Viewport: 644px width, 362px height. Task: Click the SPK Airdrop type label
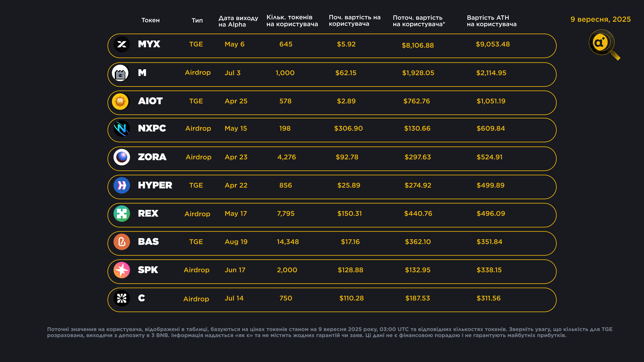point(197,270)
